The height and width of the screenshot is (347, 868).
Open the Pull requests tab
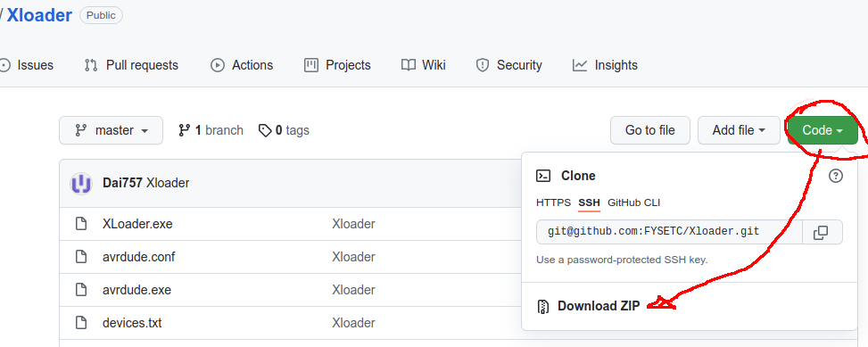point(131,65)
